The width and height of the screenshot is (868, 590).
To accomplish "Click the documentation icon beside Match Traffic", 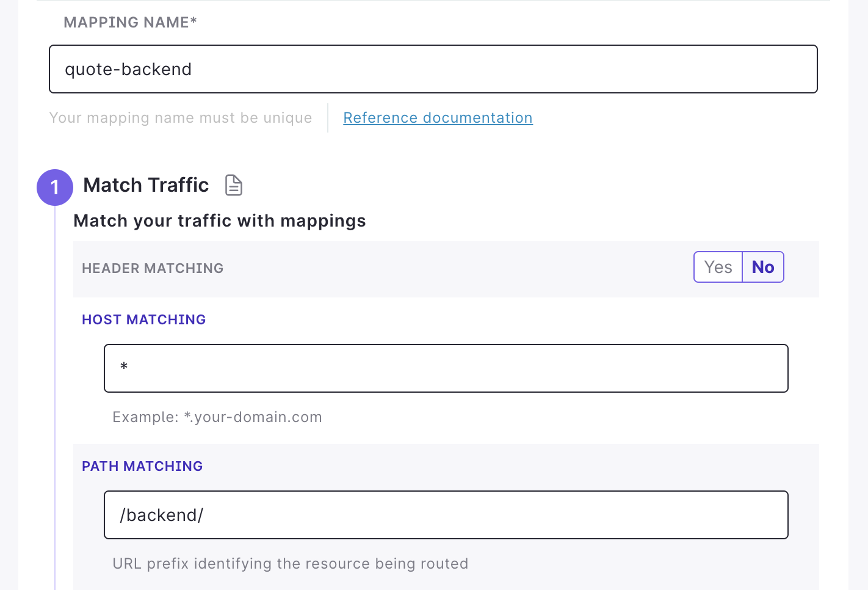I will pos(234,185).
